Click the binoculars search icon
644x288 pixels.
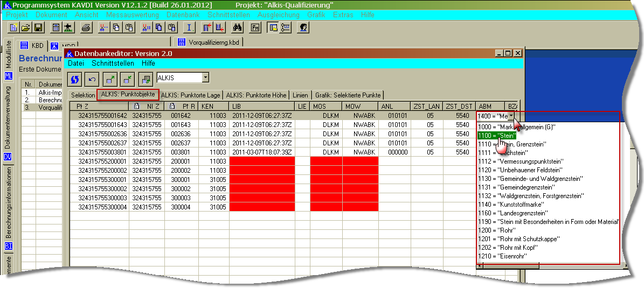[238, 27]
